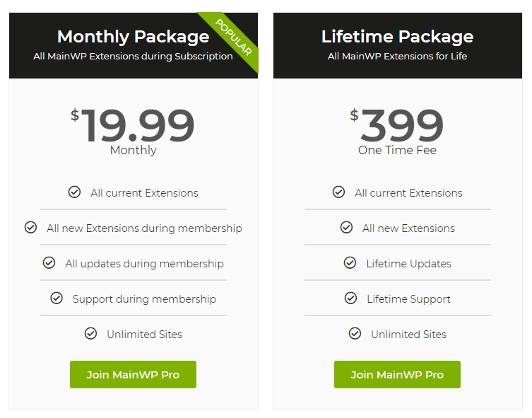The width and height of the screenshot is (532, 418).
Task: Click check icon beside Lifetime All current Extensions
Action: click(x=338, y=192)
